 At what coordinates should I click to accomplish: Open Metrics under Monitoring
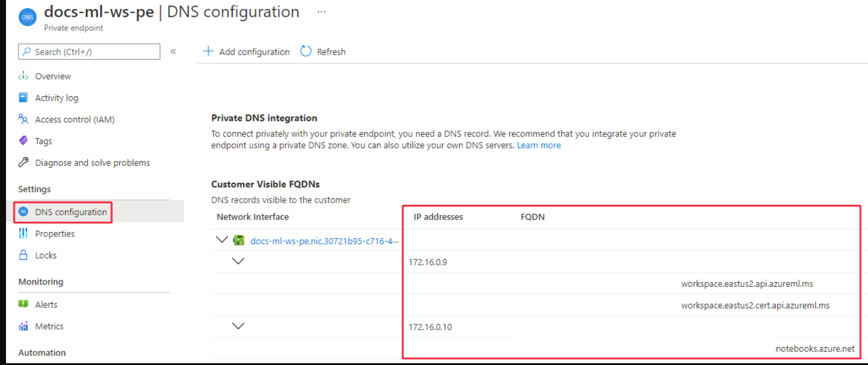coord(49,327)
